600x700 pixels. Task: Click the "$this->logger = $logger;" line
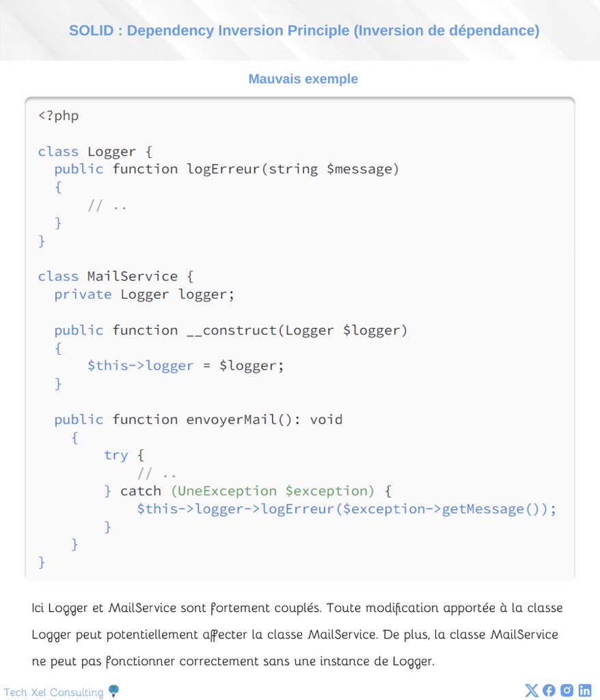(x=186, y=366)
